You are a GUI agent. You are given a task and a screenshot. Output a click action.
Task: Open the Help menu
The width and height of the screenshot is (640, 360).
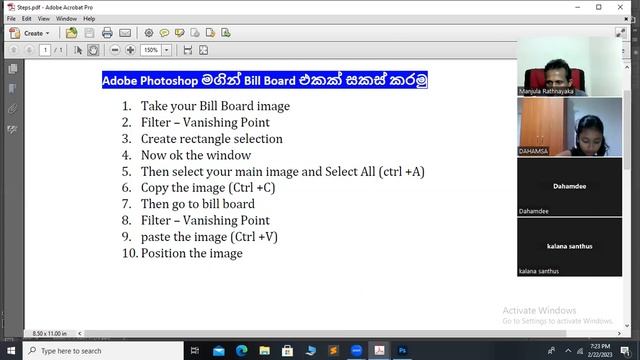(x=89, y=19)
